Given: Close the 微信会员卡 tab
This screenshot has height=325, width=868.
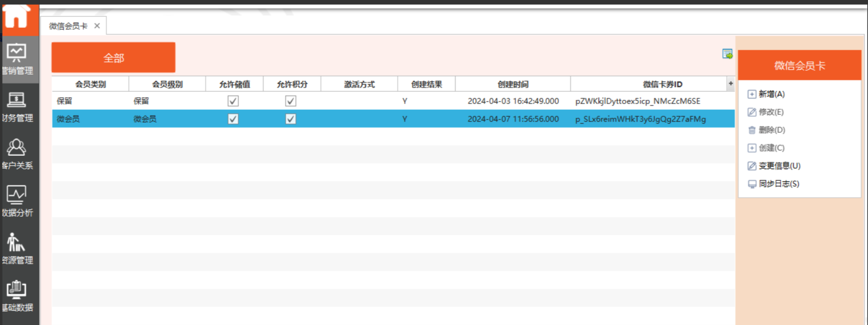Looking at the screenshot, I should pos(97,26).
